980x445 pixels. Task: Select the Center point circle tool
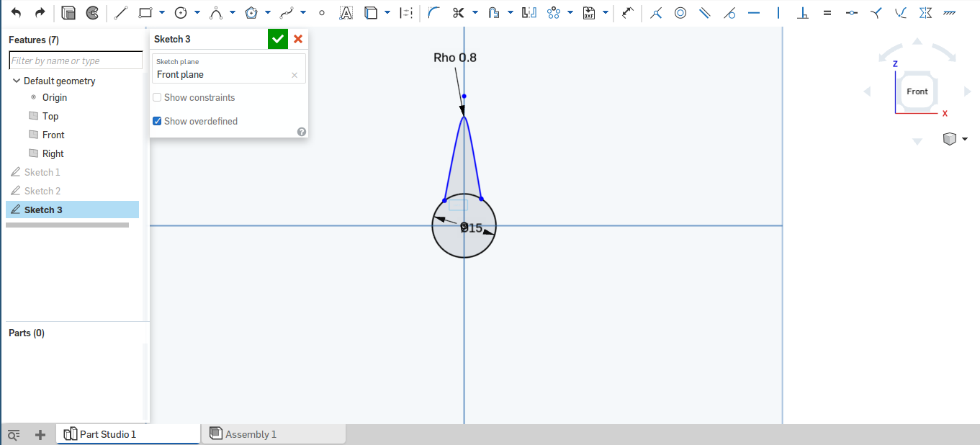pos(181,12)
